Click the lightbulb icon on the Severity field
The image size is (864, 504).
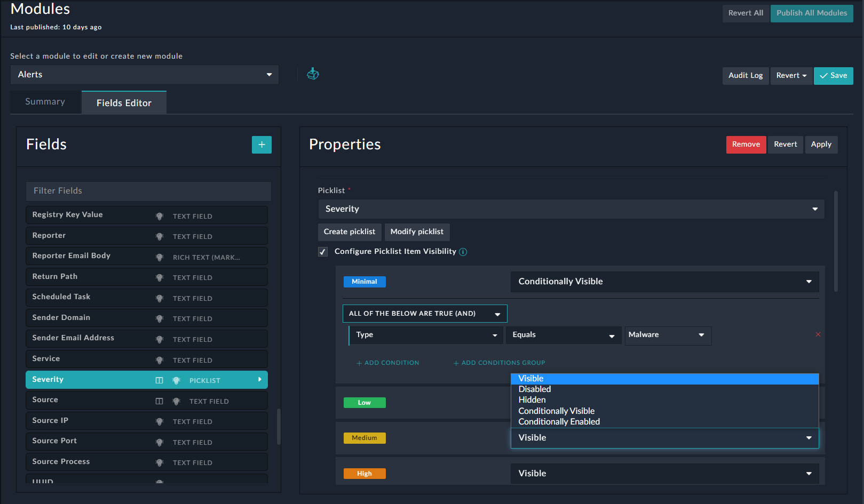[x=176, y=380]
